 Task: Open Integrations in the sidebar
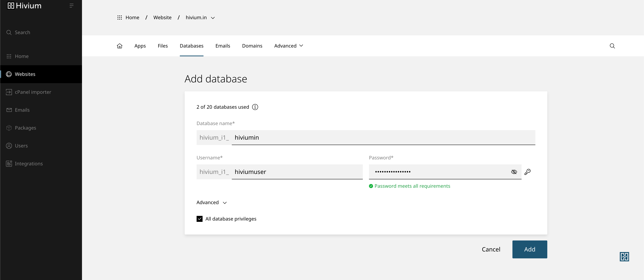(41, 164)
